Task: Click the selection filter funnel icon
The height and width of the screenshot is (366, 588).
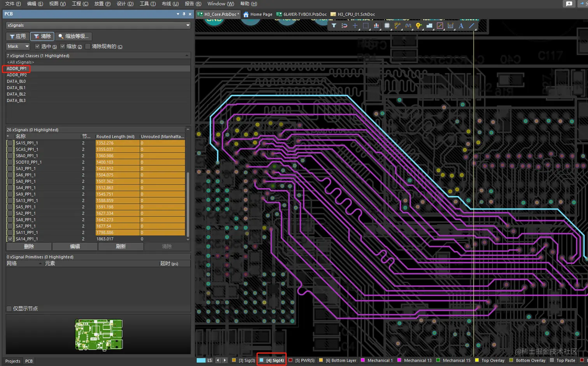Action: pos(334,26)
